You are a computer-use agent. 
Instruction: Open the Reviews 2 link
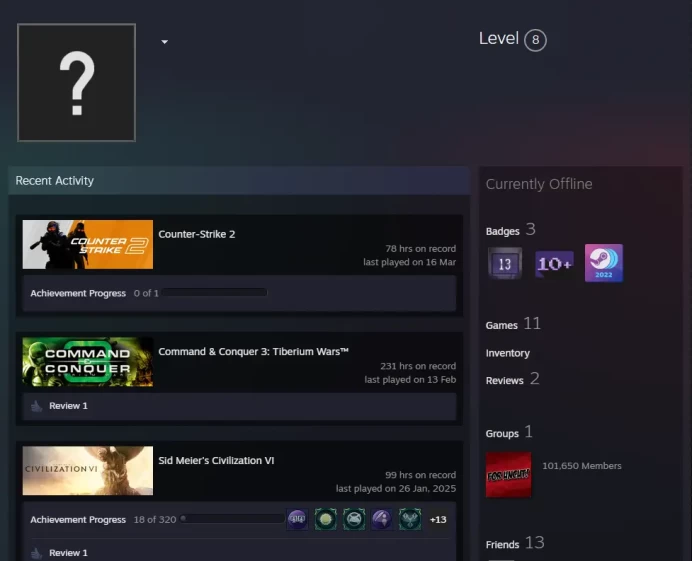(513, 379)
